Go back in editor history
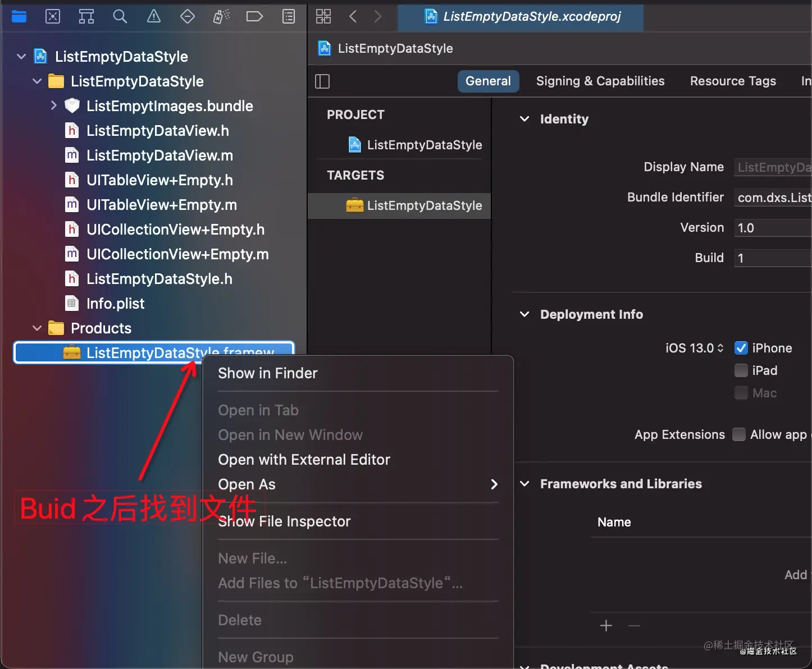The height and width of the screenshot is (669, 812). [x=353, y=16]
